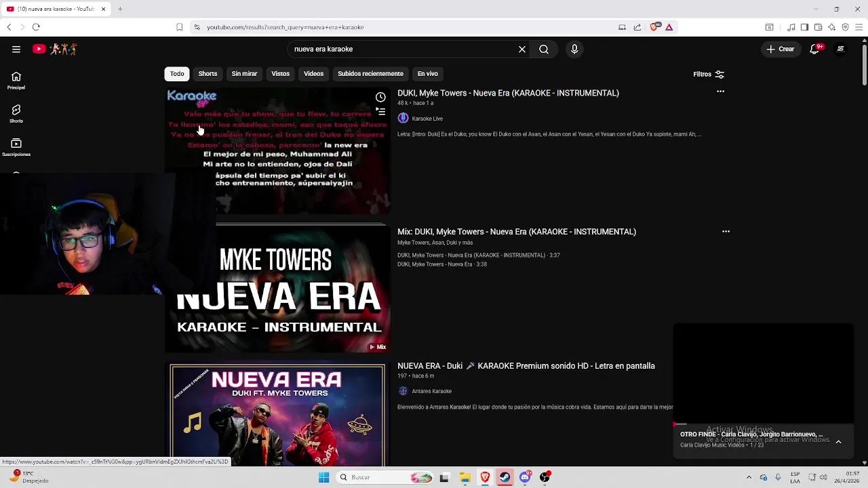Open Discord from the taskbar

coord(525,477)
